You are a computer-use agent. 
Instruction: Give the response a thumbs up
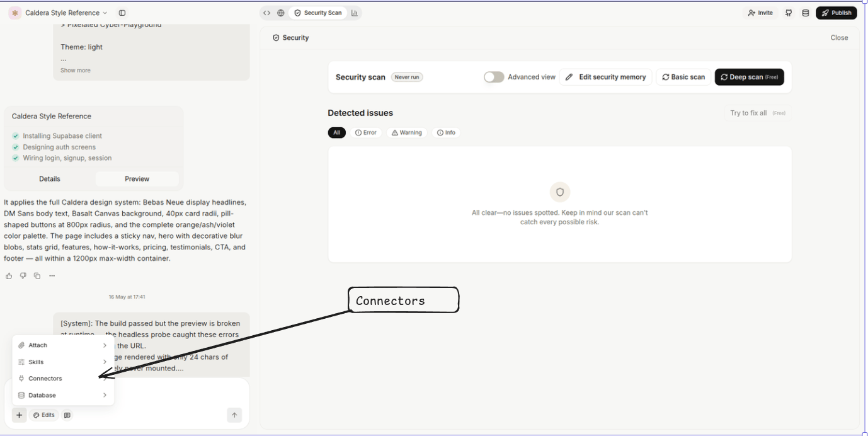point(9,276)
